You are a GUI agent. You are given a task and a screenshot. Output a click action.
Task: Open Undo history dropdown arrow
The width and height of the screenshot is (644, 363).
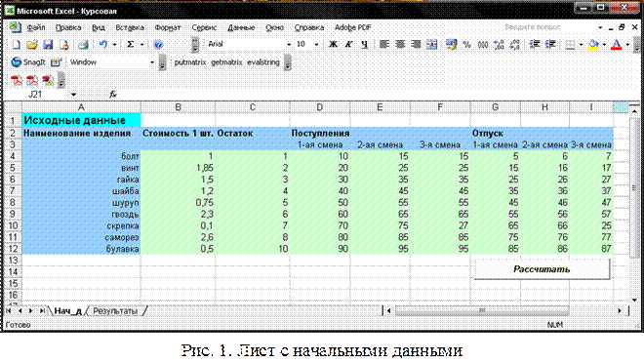[x=114, y=44]
